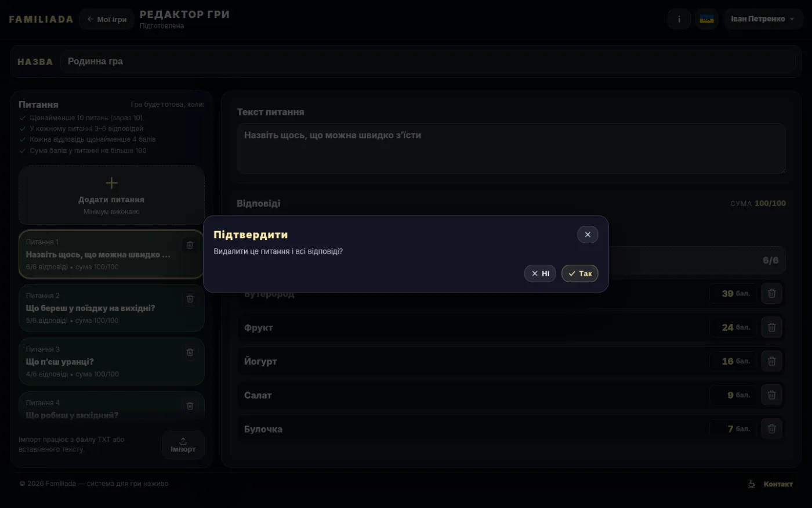The height and width of the screenshot is (508, 812).
Task: Switch language via the Ukrainian flag icon
Action: pyautogui.click(x=706, y=19)
